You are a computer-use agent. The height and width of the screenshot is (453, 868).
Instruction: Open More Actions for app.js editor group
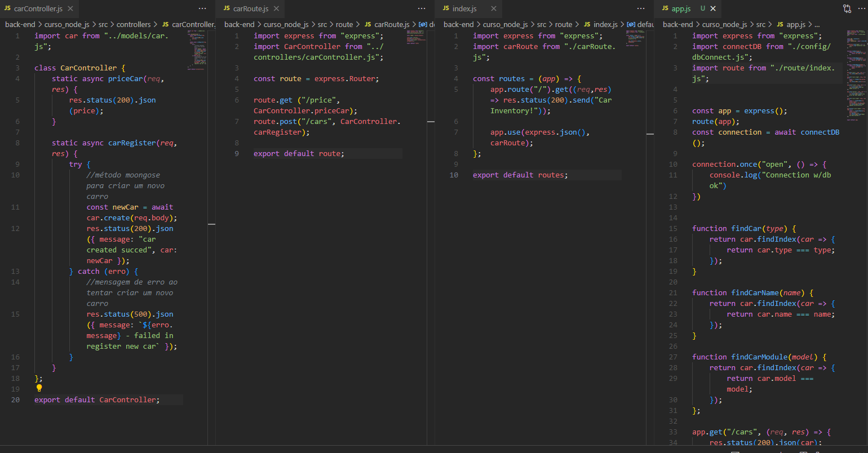(860, 8)
